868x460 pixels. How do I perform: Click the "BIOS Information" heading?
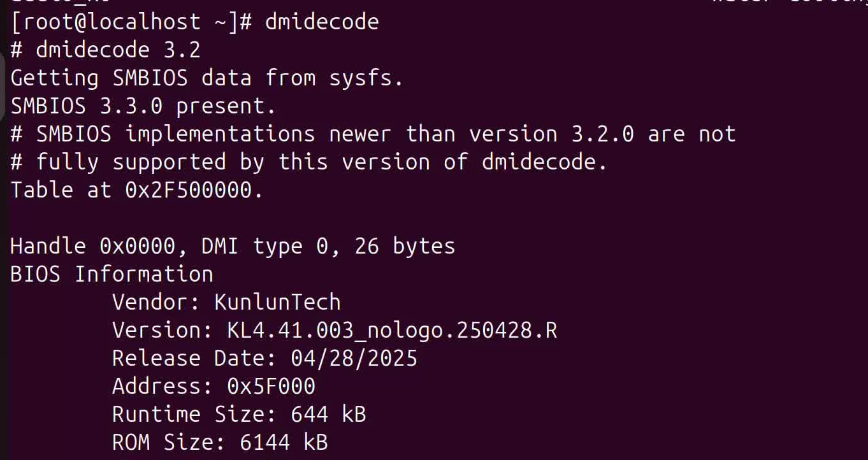[112, 274]
